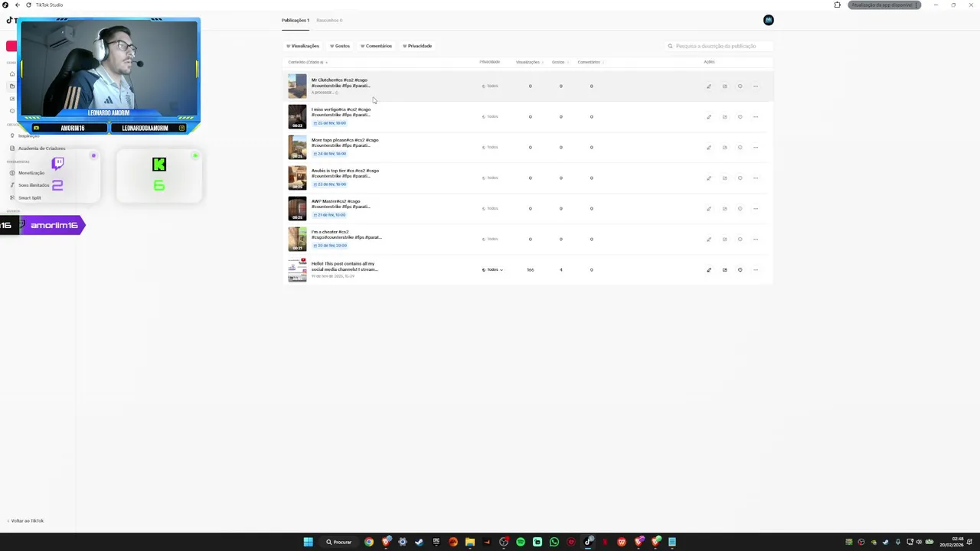
Task: Edit the "I'm a cheater" post
Action: click(709, 240)
